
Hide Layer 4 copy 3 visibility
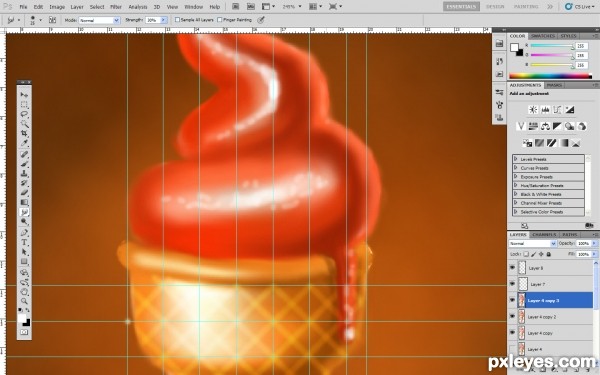[x=512, y=300]
